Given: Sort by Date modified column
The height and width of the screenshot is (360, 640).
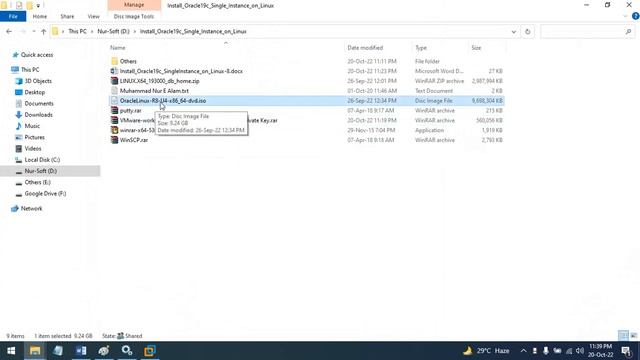Looking at the screenshot, I should (365, 48).
